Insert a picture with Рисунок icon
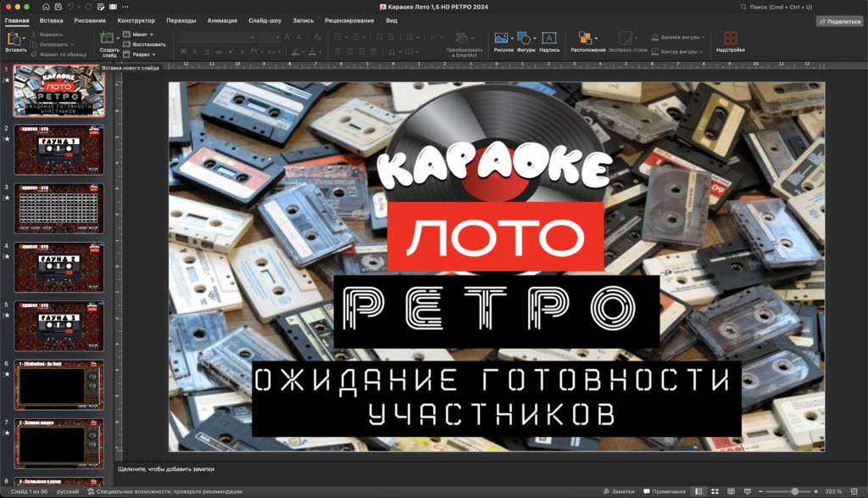868x498 pixels. (501, 37)
